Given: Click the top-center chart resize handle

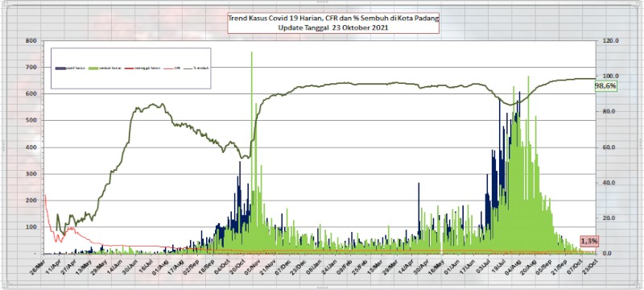Looking at the screenshot, I should point(322,2).
